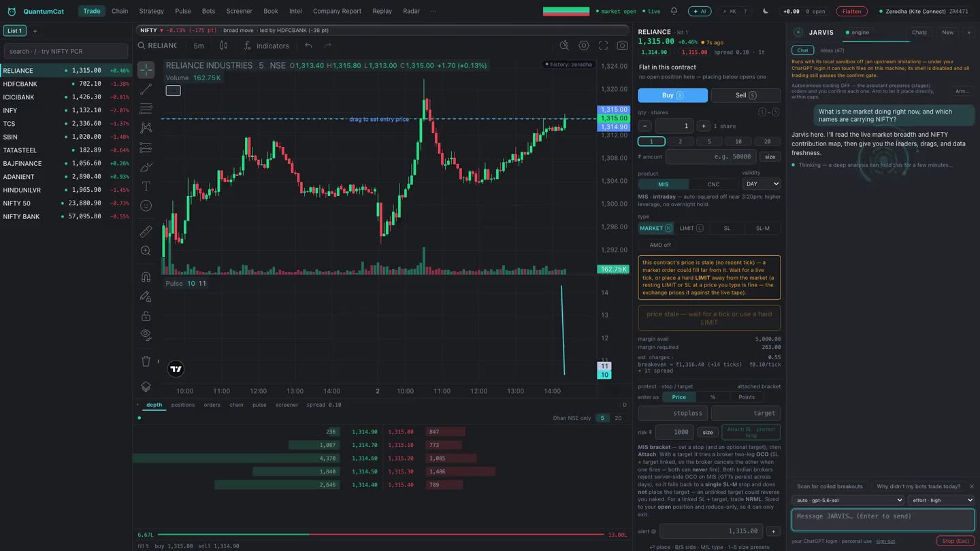Select the brush drawing tool
Viewport: 980px width, 551px height.
(146, 167)
